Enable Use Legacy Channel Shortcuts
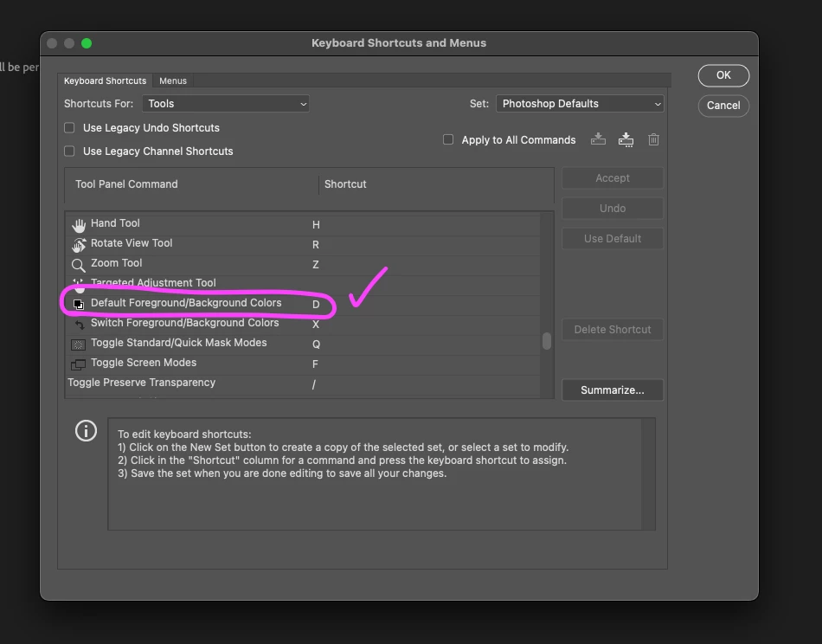822x644 pixels. click(x=69, y=151)
